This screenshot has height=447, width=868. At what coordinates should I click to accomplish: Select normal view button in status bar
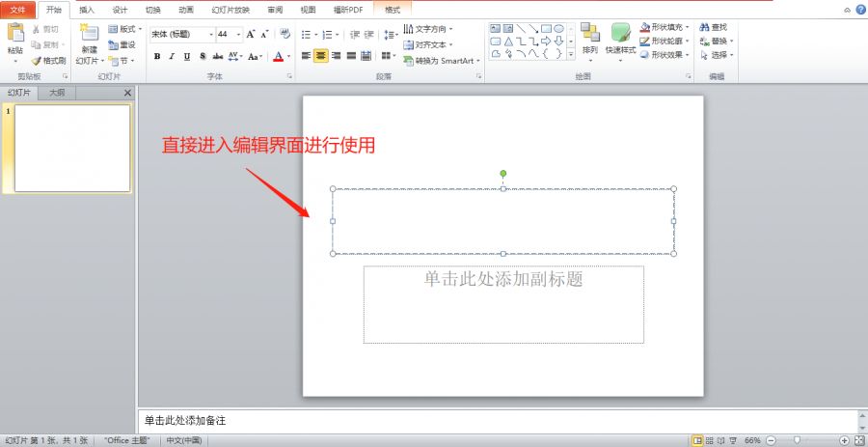(697, 441)
